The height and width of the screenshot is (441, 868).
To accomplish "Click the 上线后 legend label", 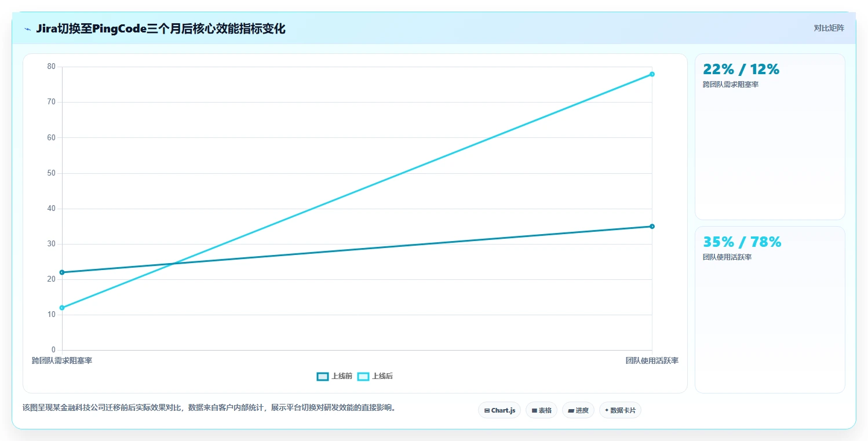I will (382, 377).
